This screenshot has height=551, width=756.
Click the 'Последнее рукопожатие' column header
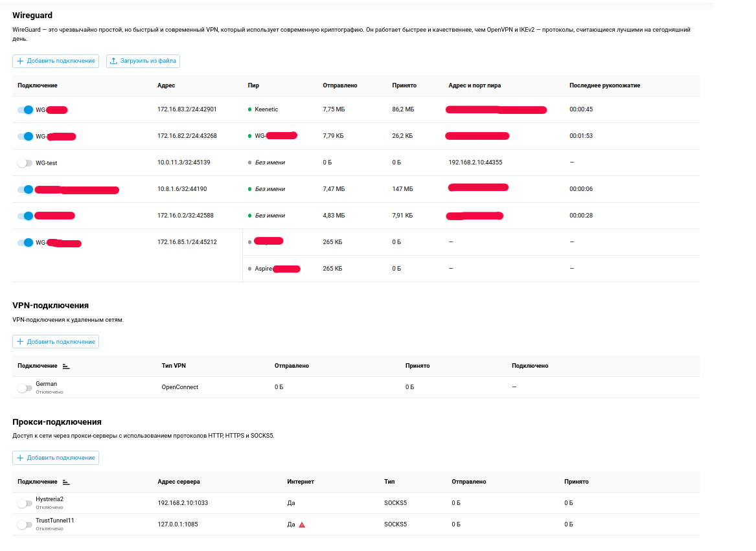(604, 85)
